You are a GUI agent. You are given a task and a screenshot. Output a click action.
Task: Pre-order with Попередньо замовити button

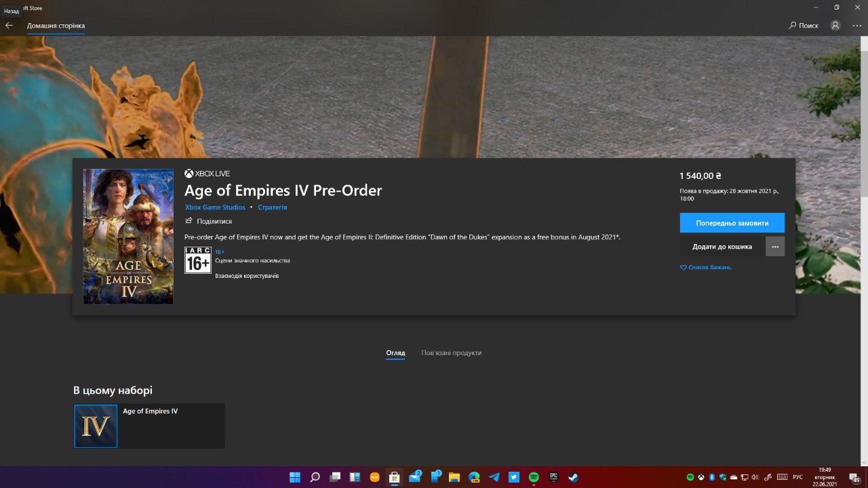[732, 222]
